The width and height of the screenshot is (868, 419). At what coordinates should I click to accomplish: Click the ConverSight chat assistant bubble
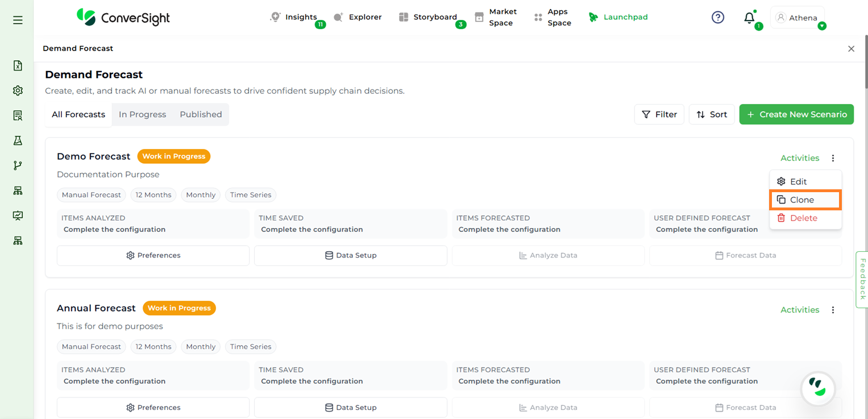pyautogui.click(x=817, y=389)
